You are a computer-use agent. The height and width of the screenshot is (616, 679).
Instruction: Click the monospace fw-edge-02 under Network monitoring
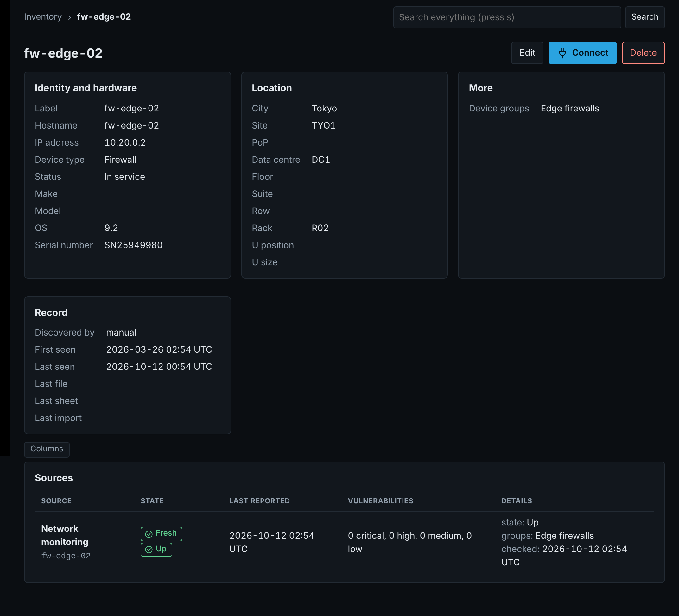pyautogui.click(x=66, y=556)
